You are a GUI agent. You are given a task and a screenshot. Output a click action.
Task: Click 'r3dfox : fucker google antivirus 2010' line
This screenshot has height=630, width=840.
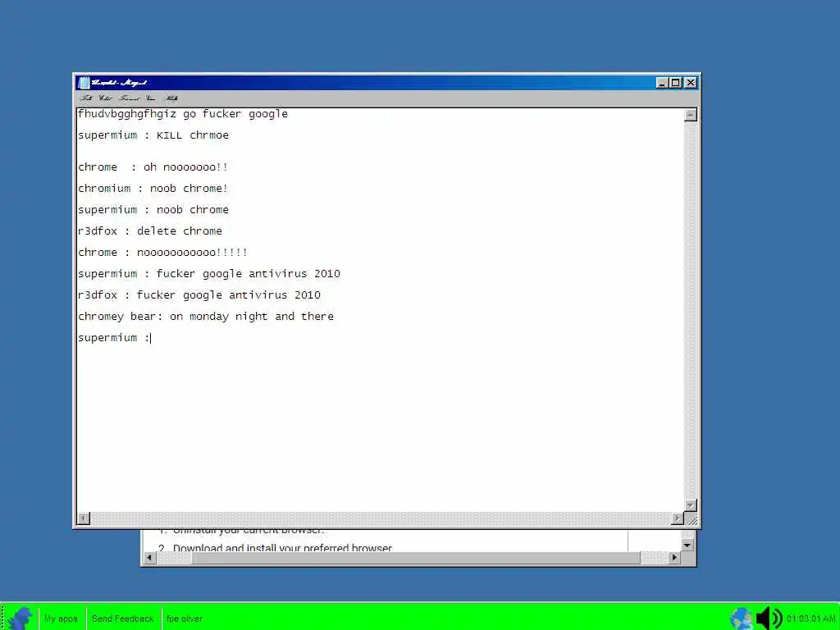point(199,295)
